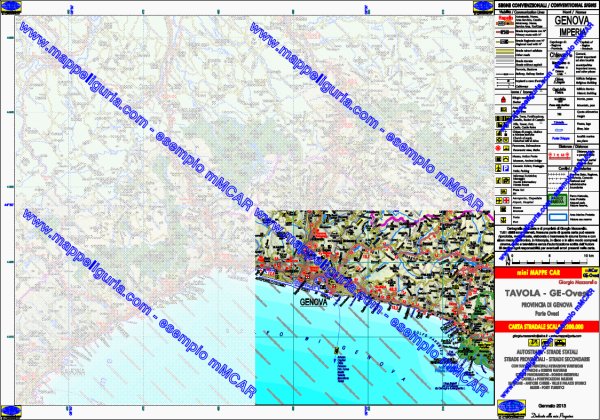This screenshot has width=600, height=420.
Task: Click the red mini MAPPE CAR banner
Action: [x=538, y=272]
